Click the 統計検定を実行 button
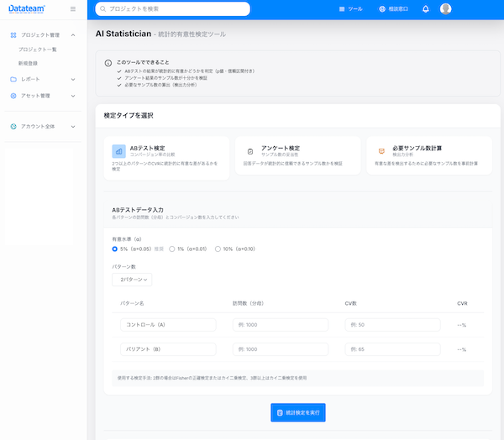Viewport: 504px width, 440px height. pyautogui.click(x=297, y=412)
